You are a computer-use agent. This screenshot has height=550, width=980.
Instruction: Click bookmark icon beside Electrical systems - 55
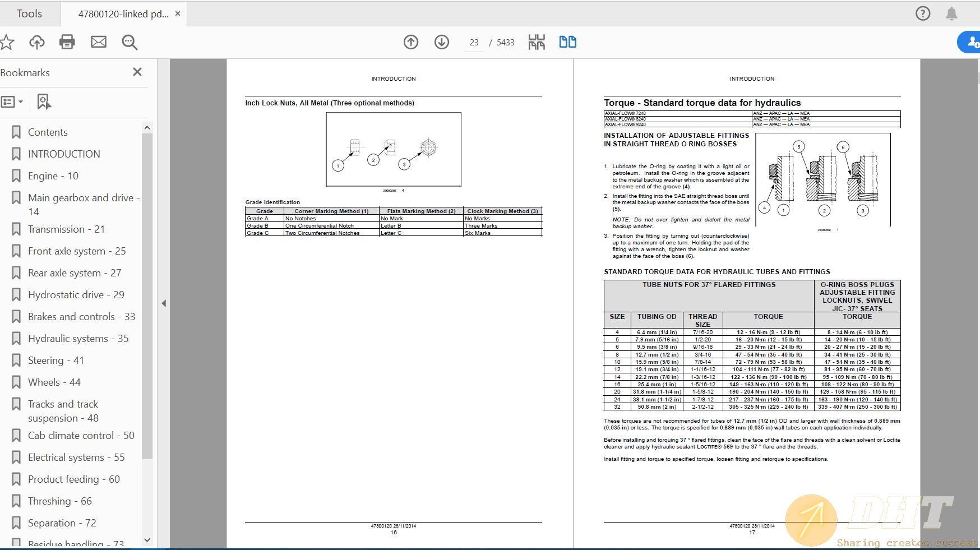(16, 457)
